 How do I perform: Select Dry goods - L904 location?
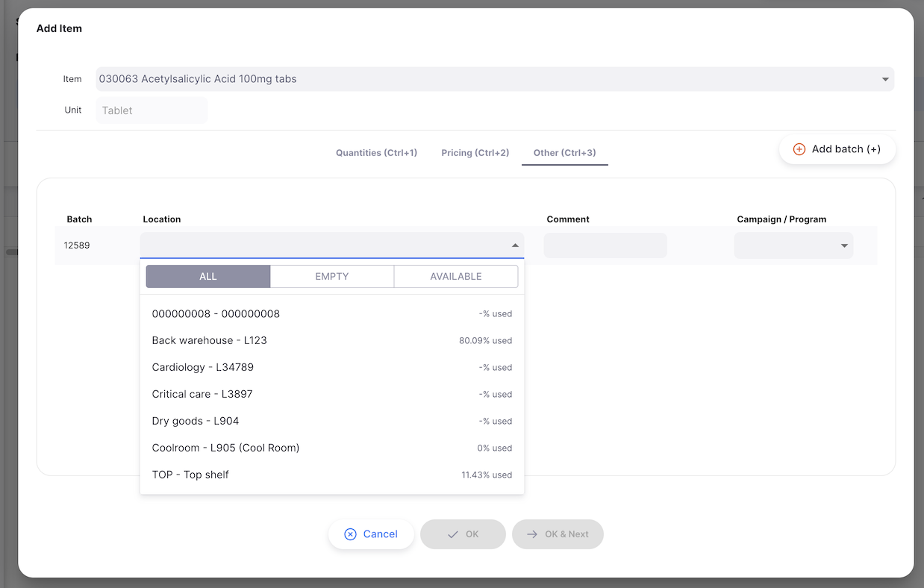(196, 421)
